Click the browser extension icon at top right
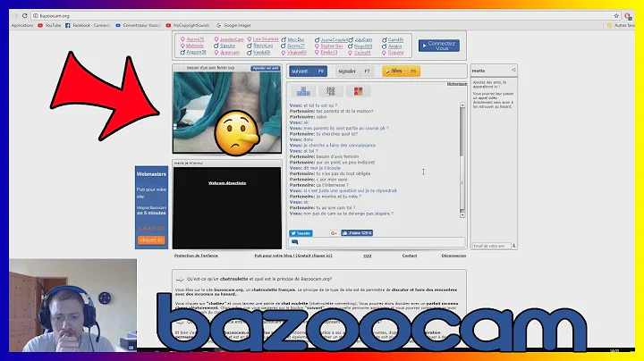This screenshot has height=361, width=644. 628,16
